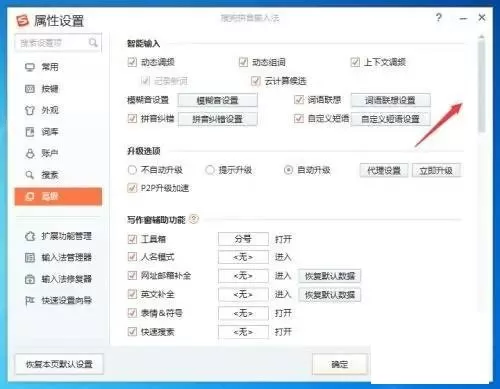Click the 立即升级 button

coord(436,171)
